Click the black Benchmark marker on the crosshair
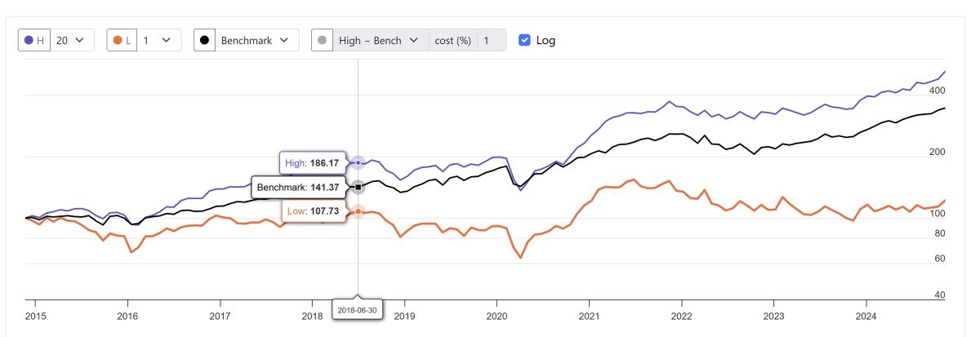The width and height of the screenshot is (980, 337). click(359, 188)
